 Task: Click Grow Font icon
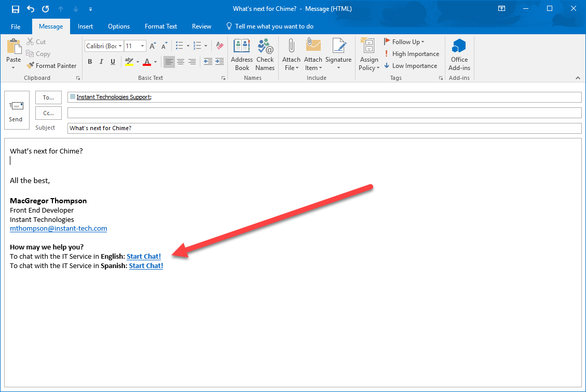(x=153, y=46)
